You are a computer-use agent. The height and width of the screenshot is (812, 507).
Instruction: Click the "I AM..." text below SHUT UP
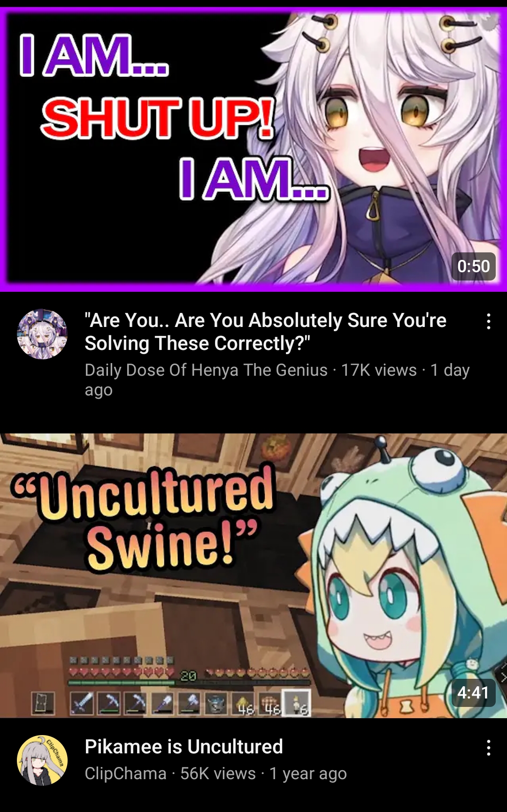tap(254, 179)
